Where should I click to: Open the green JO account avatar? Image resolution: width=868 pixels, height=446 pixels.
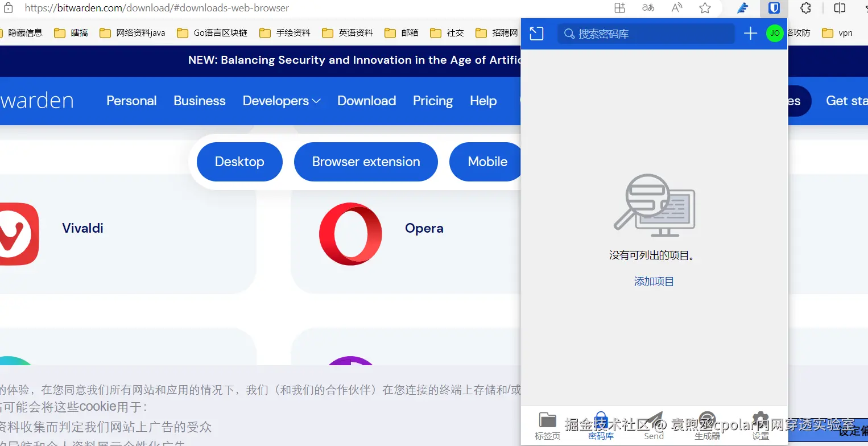point(775,33)
